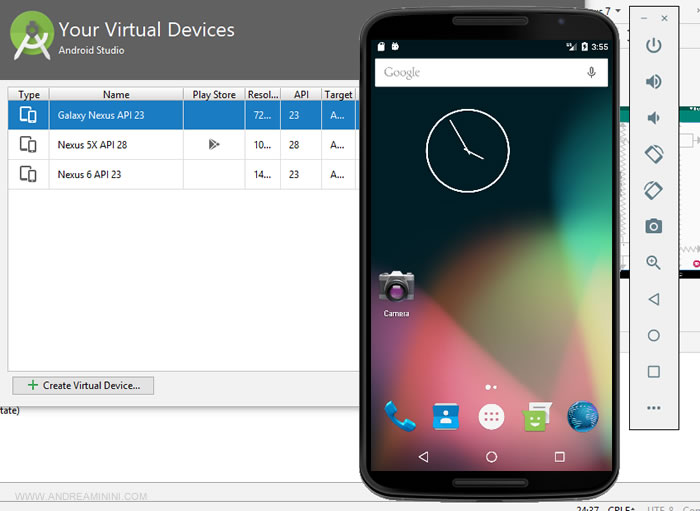Image resolution: width=700 pixels, height=511 pixels.
Task: Click the Android debug status bar icon
Action: 395,46
